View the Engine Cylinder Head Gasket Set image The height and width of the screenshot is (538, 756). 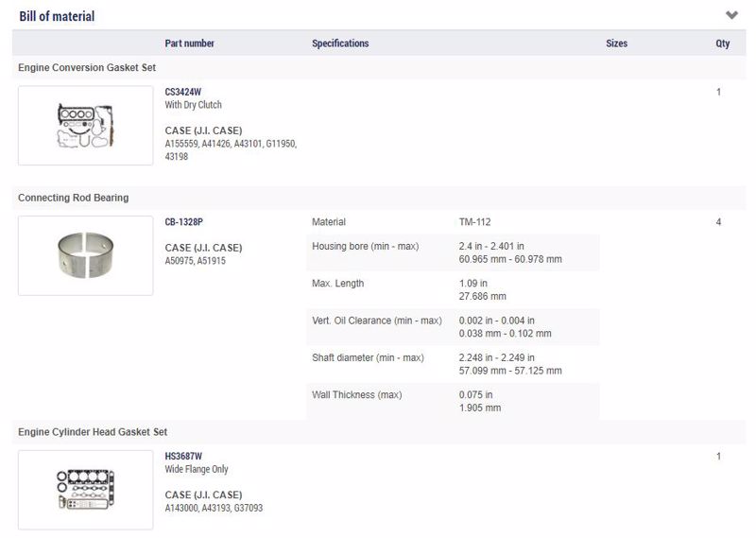86,490
